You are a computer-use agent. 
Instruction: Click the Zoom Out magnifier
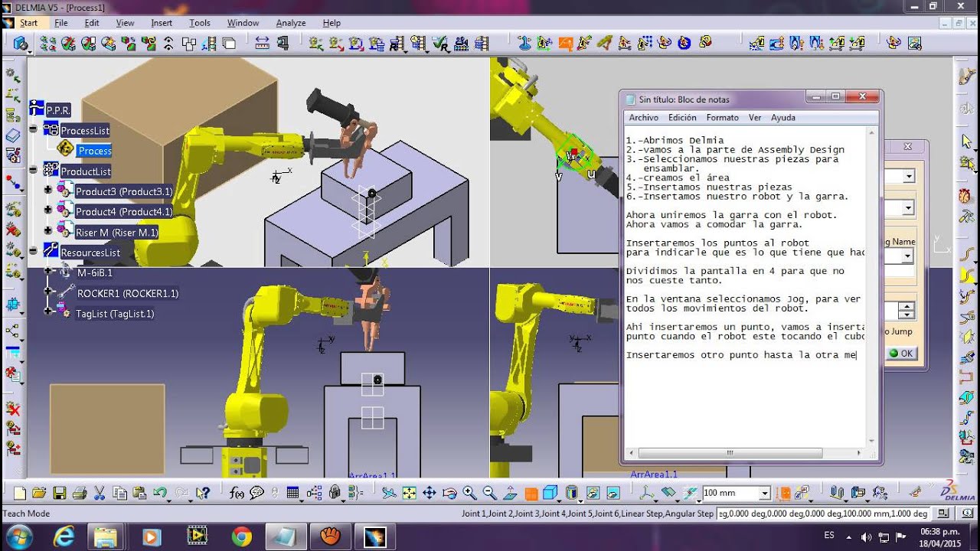(489, 493)
